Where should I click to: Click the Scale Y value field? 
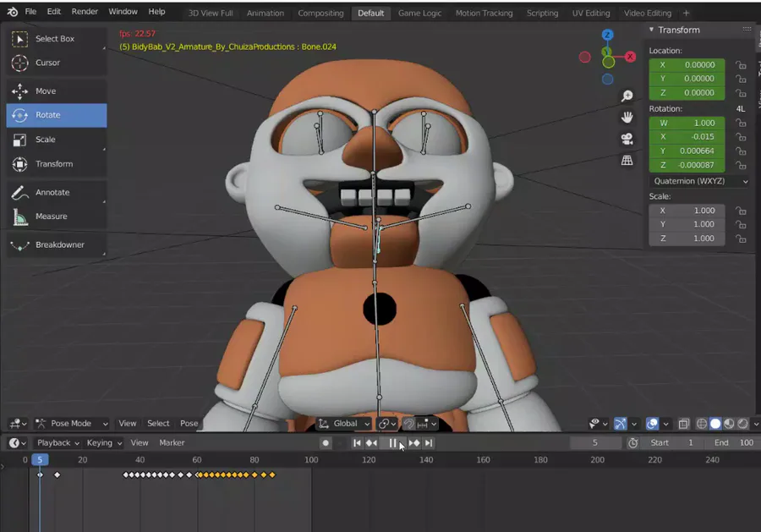tap(687, 225)
